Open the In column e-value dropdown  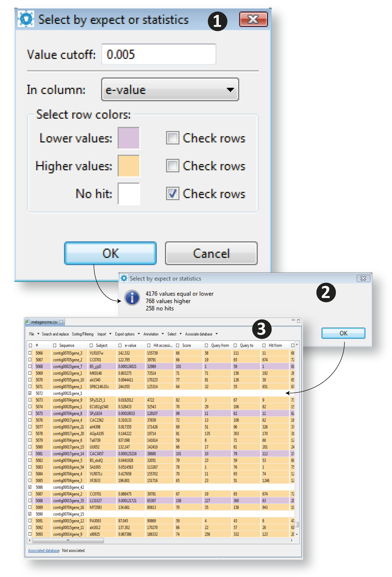(x=170, y=89)
